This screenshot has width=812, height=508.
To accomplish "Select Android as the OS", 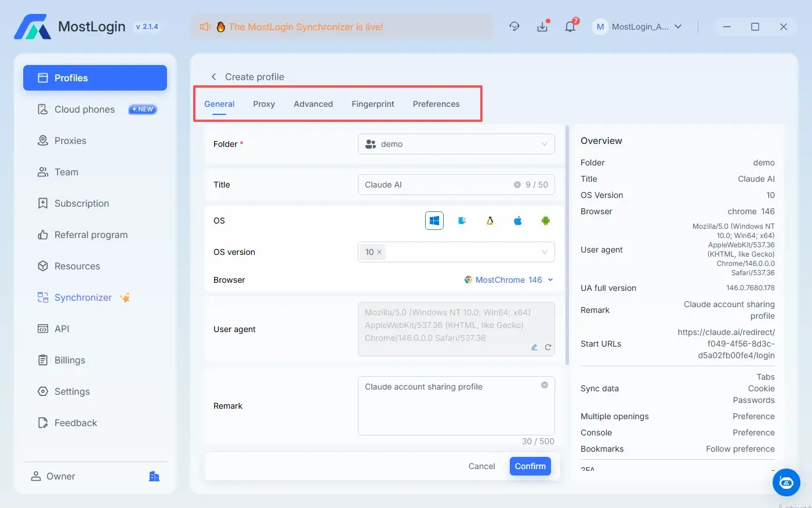I will tap(546, 221).
